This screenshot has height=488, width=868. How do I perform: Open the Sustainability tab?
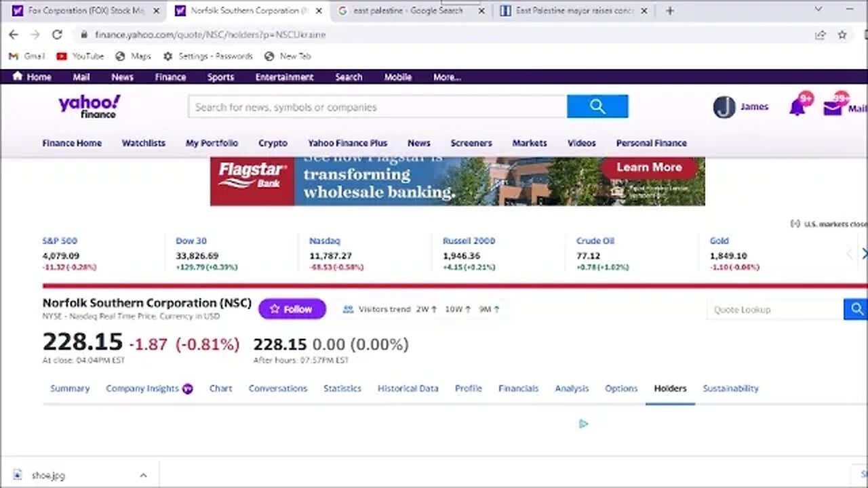(x=730, y=388)
